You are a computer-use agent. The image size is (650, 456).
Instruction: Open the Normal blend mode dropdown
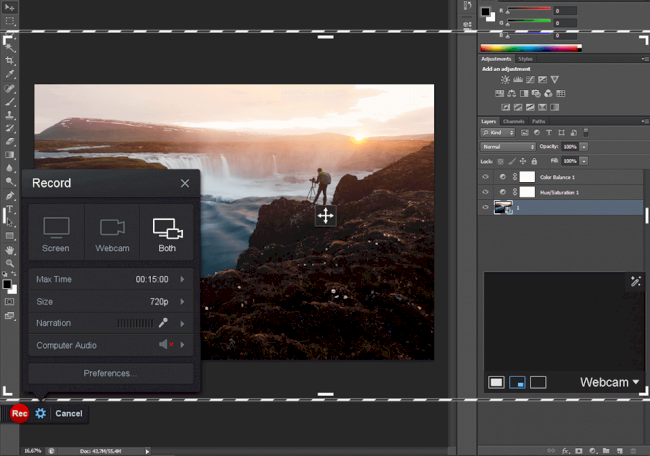tap(508, 146)
